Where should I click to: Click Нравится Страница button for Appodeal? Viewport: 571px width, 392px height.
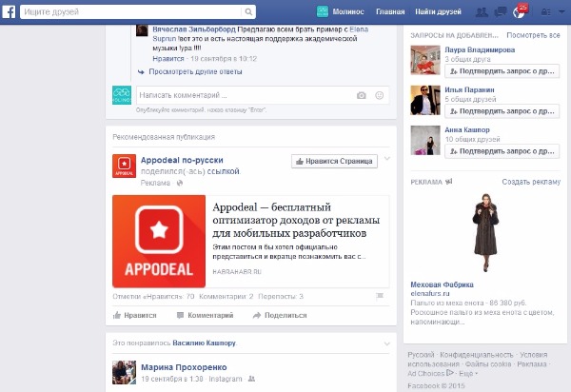click(334, 161)
